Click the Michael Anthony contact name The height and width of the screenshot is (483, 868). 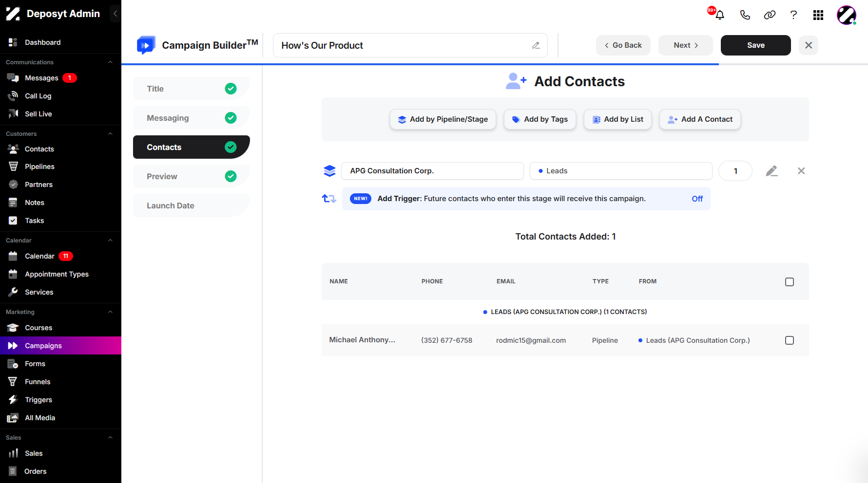point(362,340)
